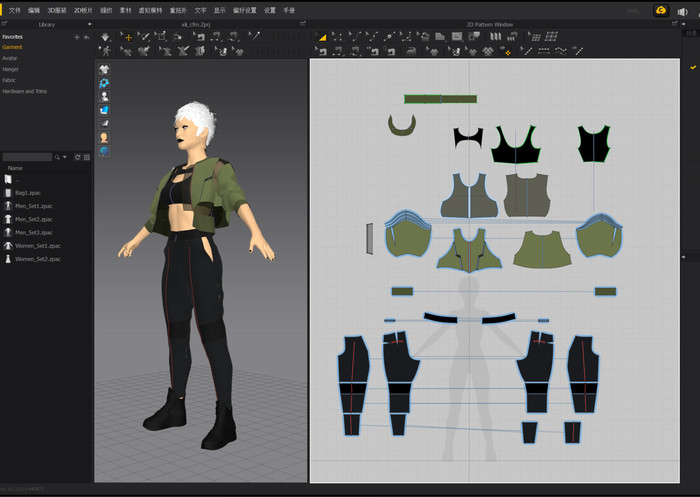This screenshot has width=700, height=497.
Task: Open the 3D服装 menu
Action: [56, 10]
